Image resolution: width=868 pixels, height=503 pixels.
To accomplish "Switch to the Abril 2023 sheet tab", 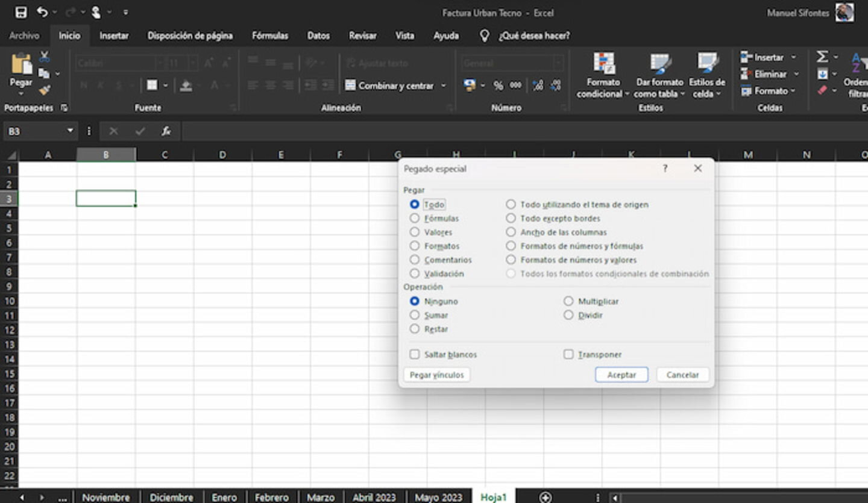I will [x=374, y=497].
